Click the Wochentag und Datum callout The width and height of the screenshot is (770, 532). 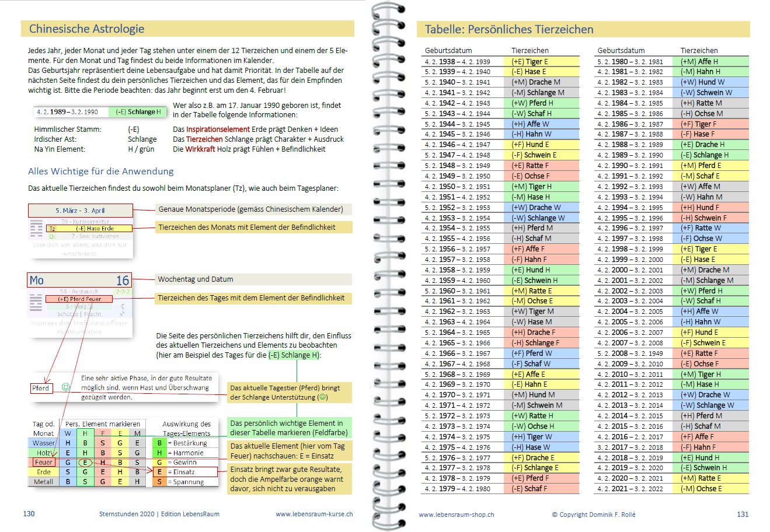254,279
